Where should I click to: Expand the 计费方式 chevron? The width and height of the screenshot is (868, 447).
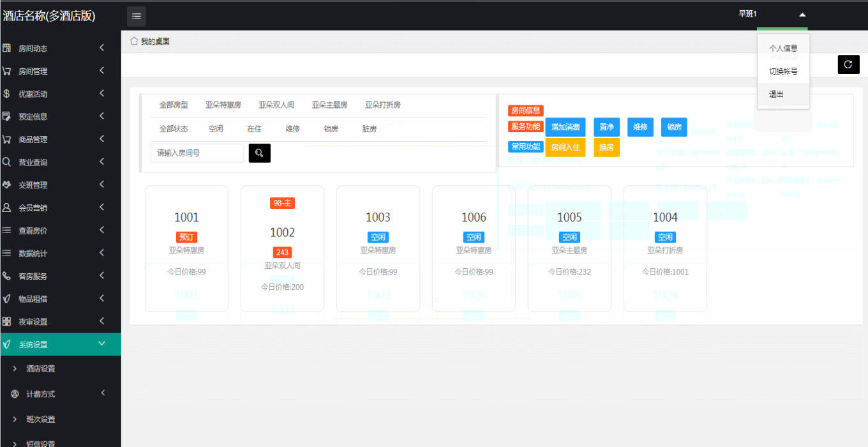[102, 393]
